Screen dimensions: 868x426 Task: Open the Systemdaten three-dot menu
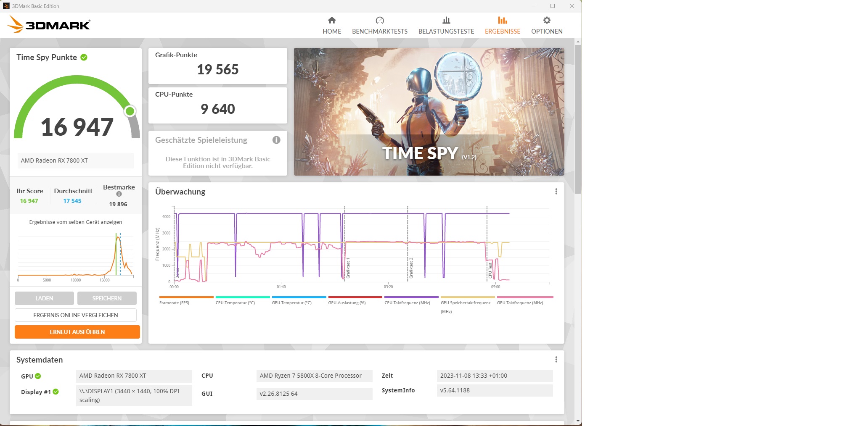[556, 360]
